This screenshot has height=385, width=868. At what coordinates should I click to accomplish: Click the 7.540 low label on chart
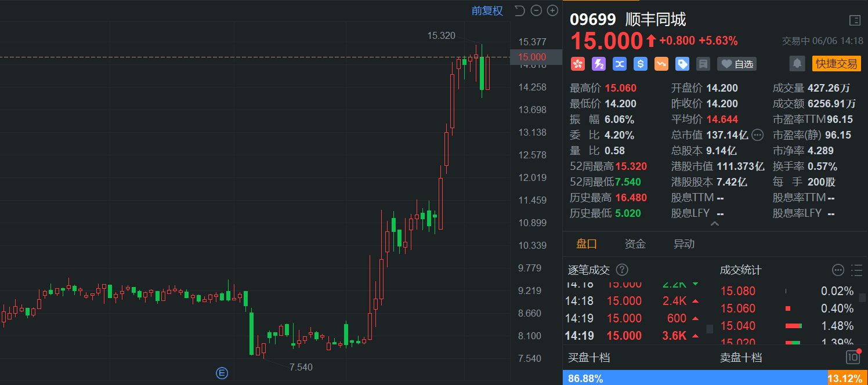click(x=301, y=367)
